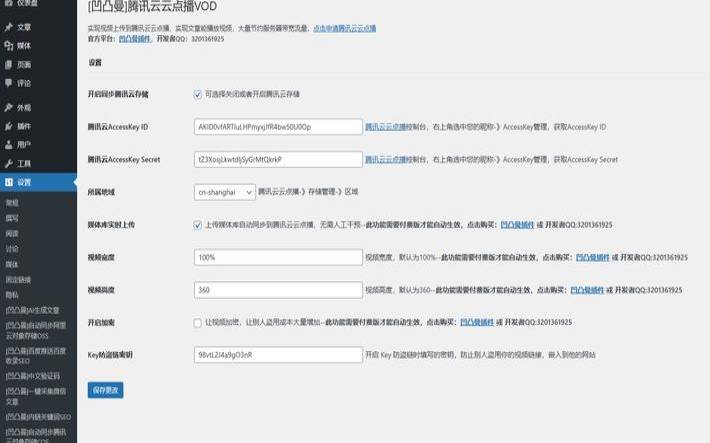Screen dimensions: 710x443
Task: Open 腾讯云云点播 link beside AccessKey Secret field
Action: pos(386,159)
